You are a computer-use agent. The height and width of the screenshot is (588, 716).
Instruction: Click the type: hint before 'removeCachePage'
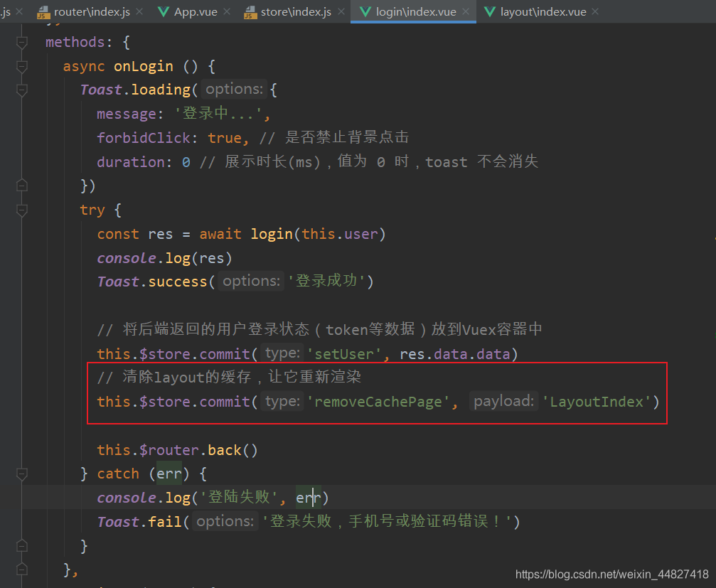point(282,401)
